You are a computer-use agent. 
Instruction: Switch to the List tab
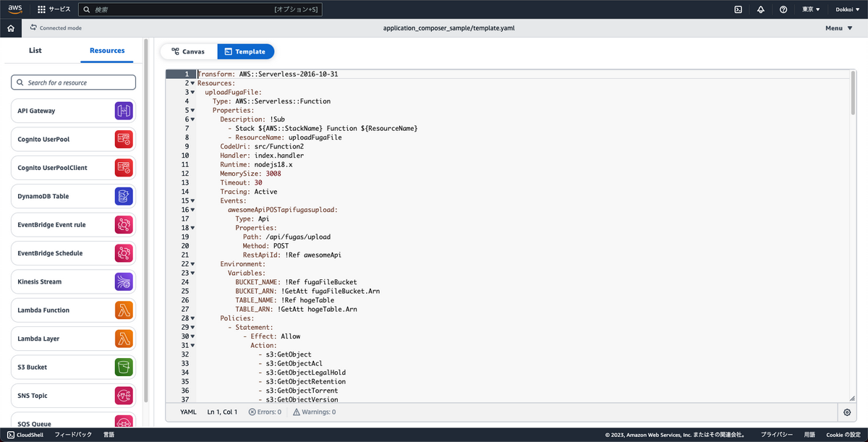[35, 51]
